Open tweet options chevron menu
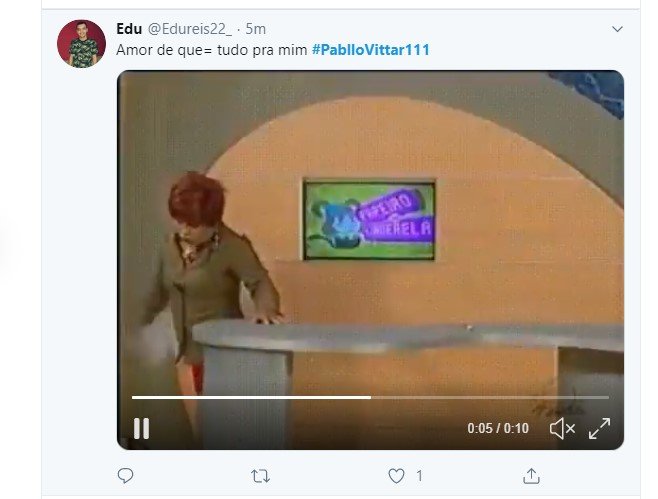This screenshot has width=658, height=499. 617,29
